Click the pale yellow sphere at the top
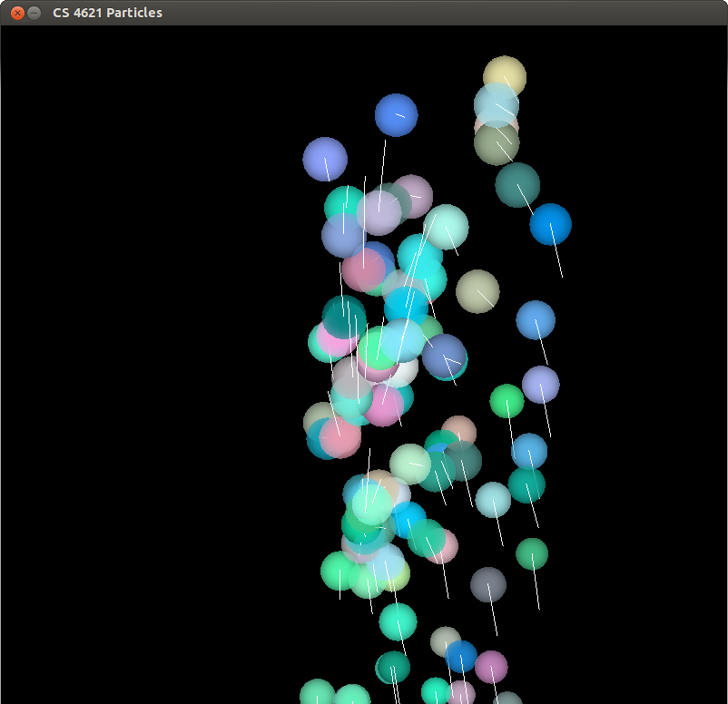The image size is (728, 704). pos(505,75)
